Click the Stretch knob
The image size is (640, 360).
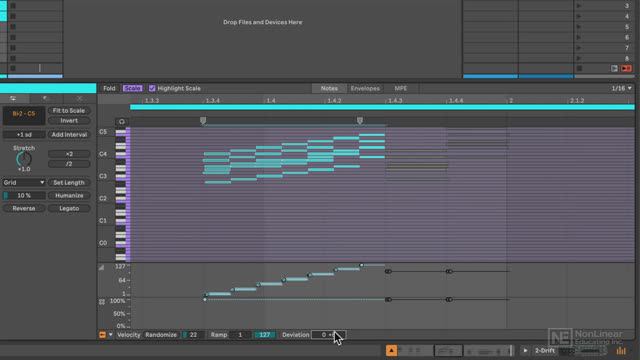point(24,159)
